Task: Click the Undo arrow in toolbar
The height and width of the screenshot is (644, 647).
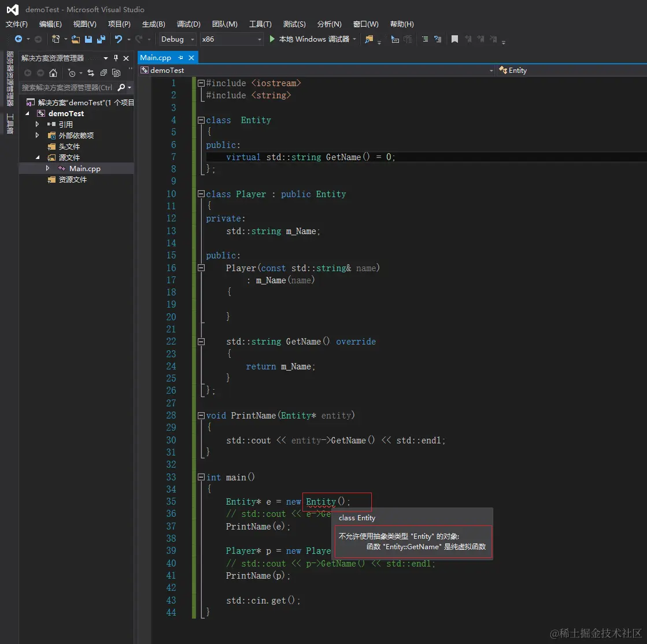Action: (119, 39)
